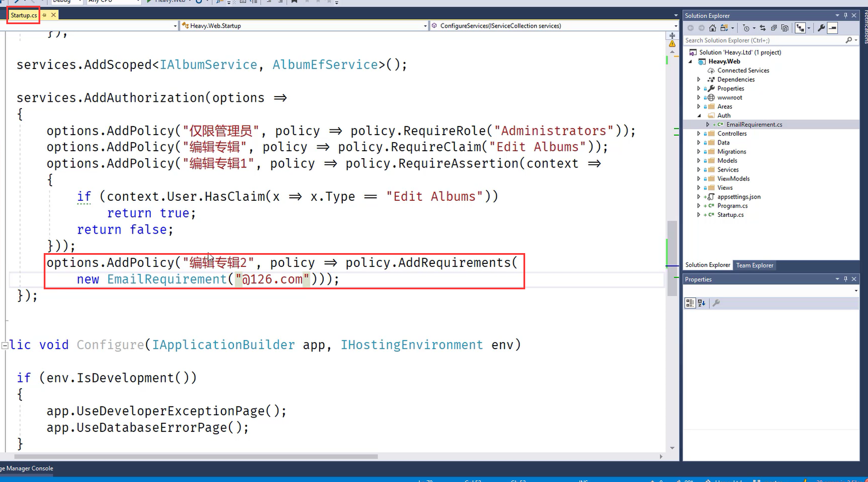Toggle Preview Selected Items button
868x482 pixels.
click(x=832, y=28)
